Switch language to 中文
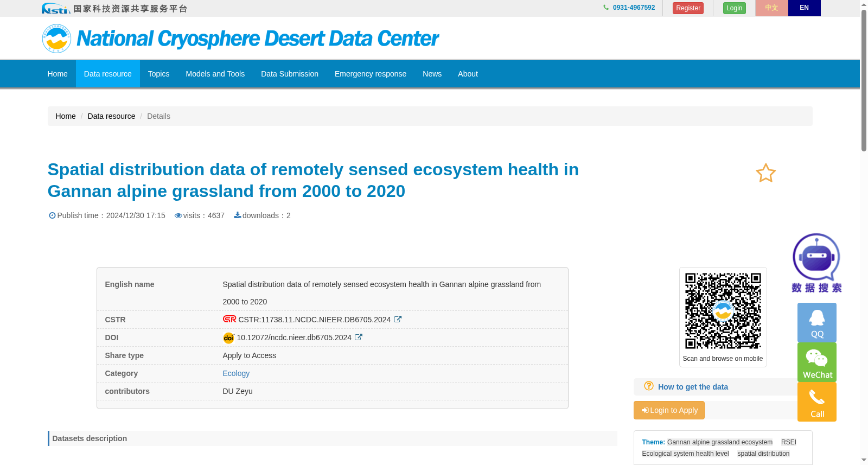Screen dimensions: 868x465 (771, 8)
